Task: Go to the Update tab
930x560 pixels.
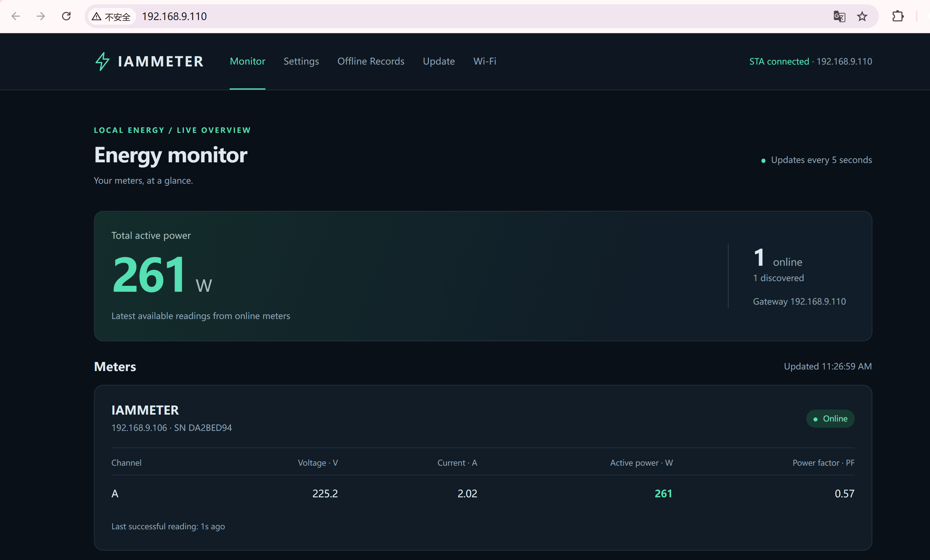Action: tap(439, 61)
